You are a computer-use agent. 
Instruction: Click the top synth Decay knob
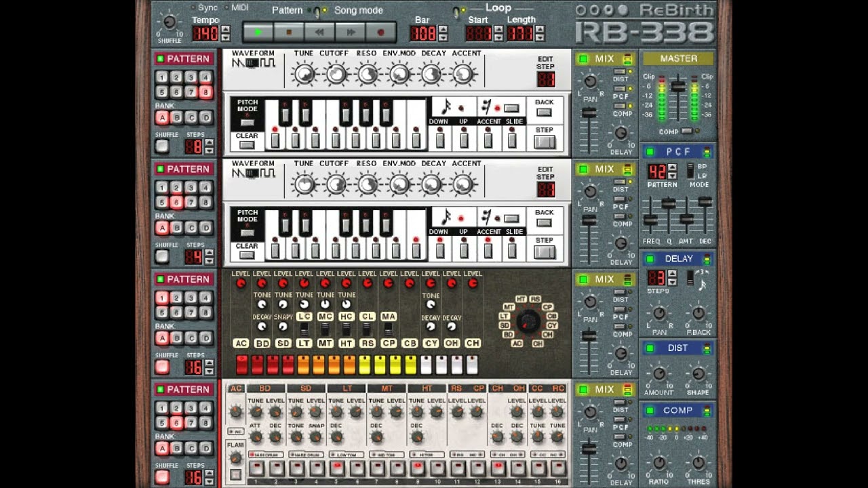tap(431, 73)
